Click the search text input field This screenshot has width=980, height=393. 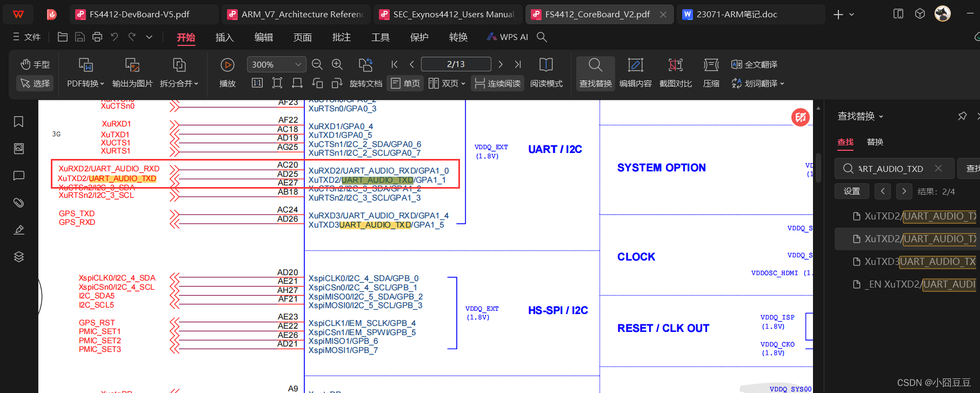tap(894, 169)
